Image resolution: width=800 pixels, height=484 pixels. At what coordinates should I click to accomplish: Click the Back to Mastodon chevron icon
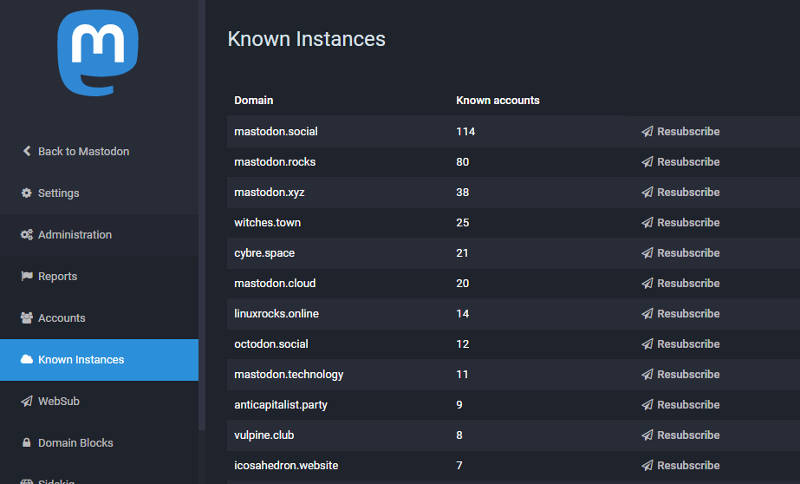pos(27,151)
